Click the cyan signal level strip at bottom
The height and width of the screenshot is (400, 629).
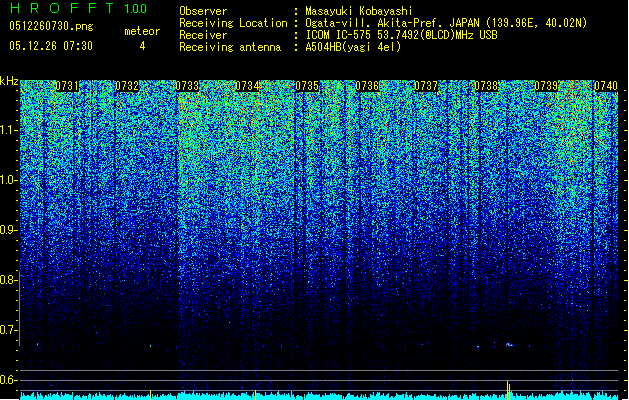[319, 396]
